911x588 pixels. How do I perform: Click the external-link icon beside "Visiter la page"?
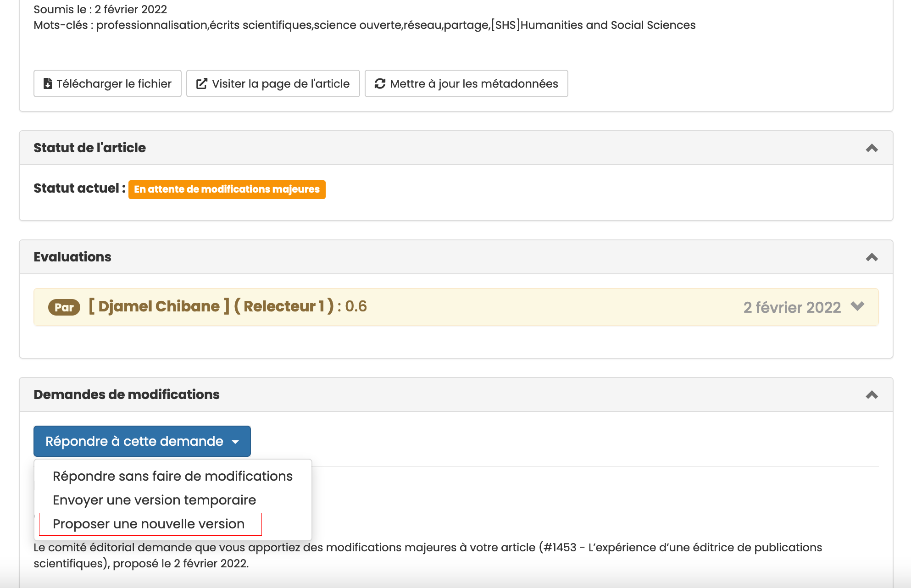[202, 83]
